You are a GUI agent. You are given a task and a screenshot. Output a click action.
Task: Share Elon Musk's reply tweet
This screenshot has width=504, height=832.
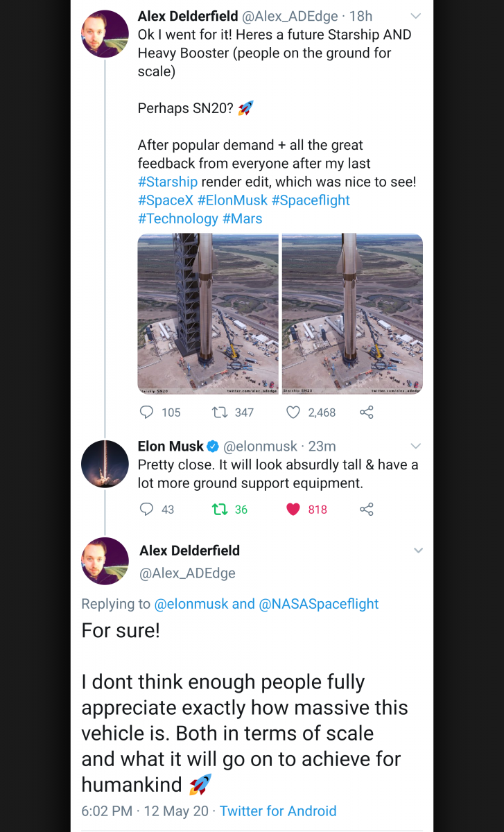[367, 510]
